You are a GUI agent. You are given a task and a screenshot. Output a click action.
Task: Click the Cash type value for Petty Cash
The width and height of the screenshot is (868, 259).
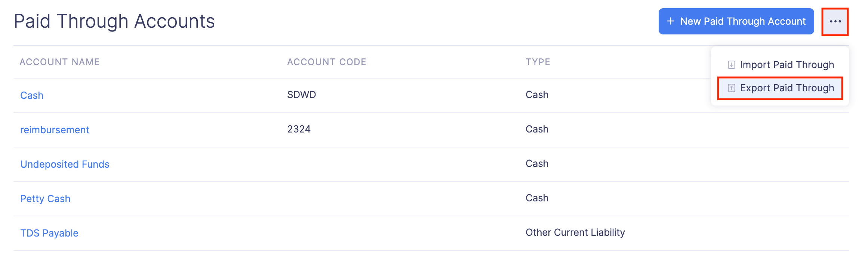(537, 198)
